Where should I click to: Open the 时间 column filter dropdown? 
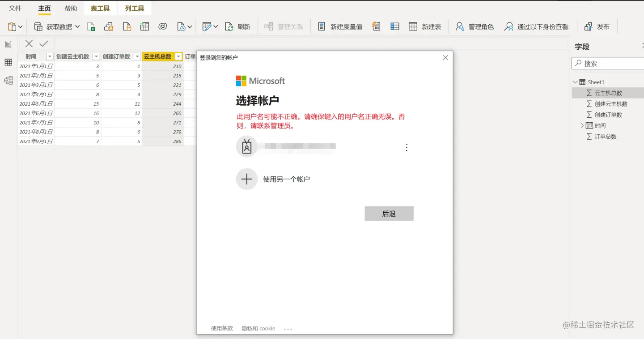tap(50, 56)
